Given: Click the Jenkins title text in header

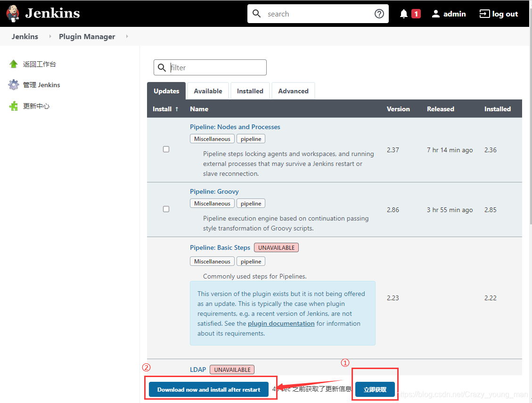Looking at the screenshot, I should point(53,13).
